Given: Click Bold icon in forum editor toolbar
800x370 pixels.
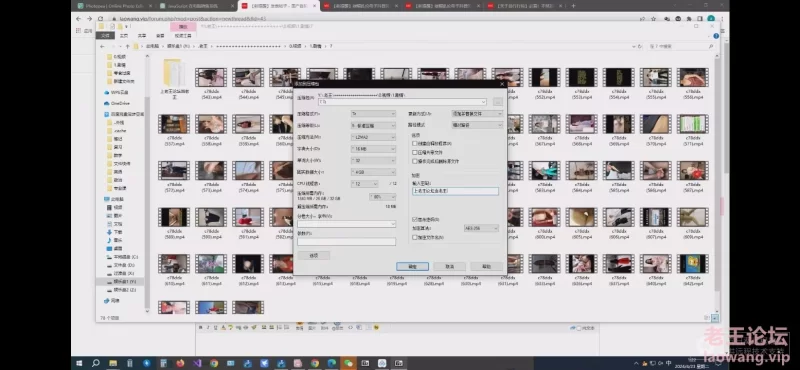Looking at the screenshot, I should point(201,328).
